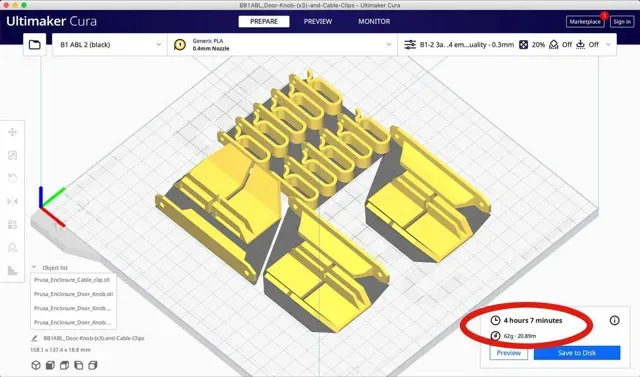Click the print settings sliders icon

(x=410, y=44)
